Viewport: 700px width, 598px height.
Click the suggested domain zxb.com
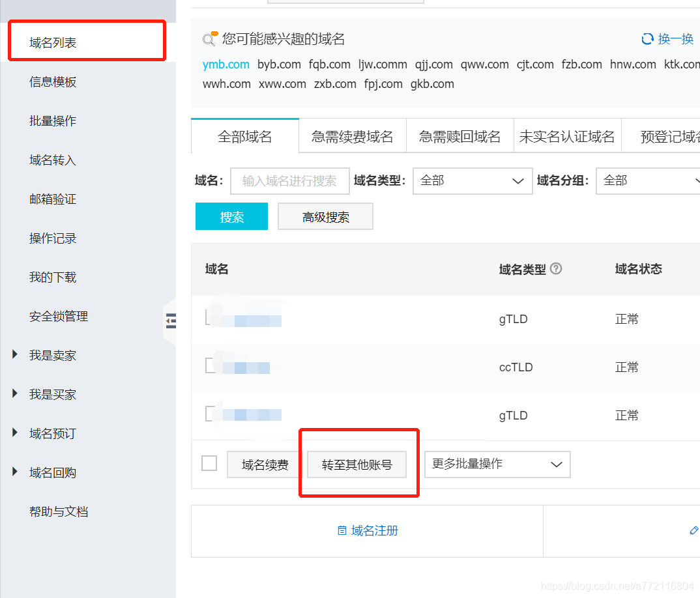pos(335,84)
